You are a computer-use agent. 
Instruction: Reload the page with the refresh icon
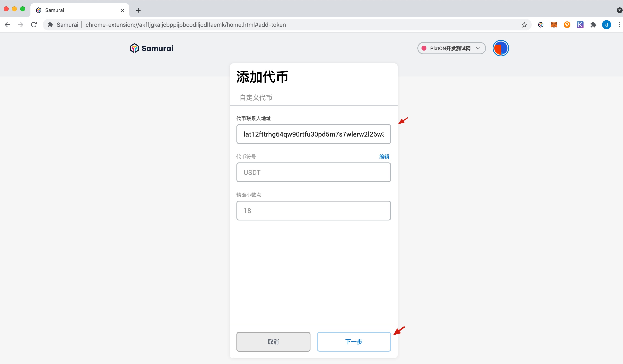click(34, 24)
